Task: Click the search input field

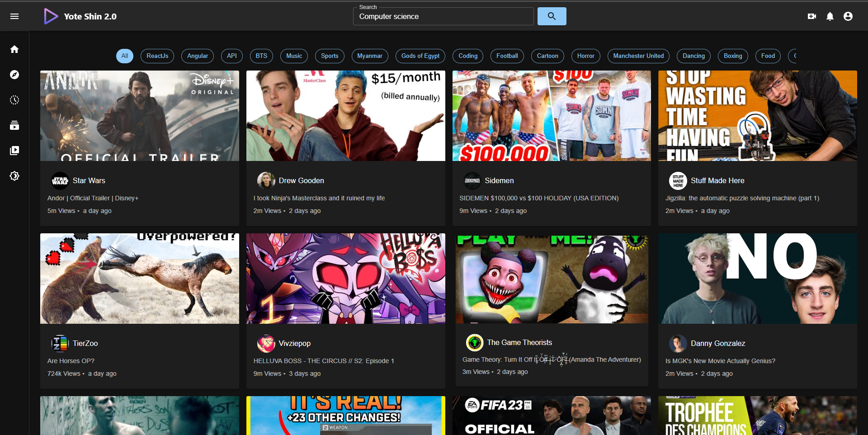Action: (443, 16)
